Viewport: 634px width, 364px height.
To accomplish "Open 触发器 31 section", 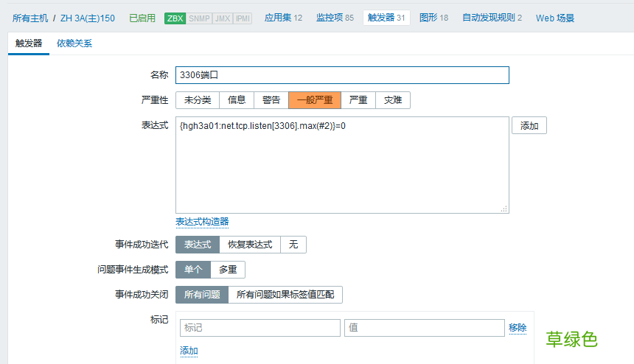I will click(386, 18).
